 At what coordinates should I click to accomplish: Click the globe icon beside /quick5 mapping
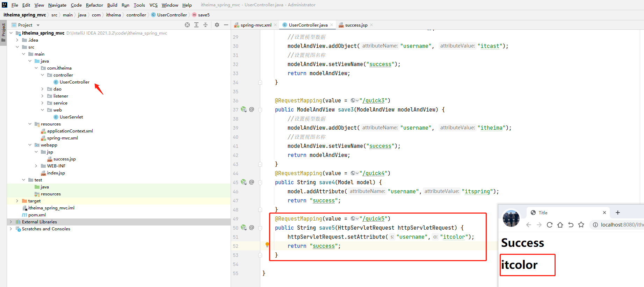click(x=353, y=218)
